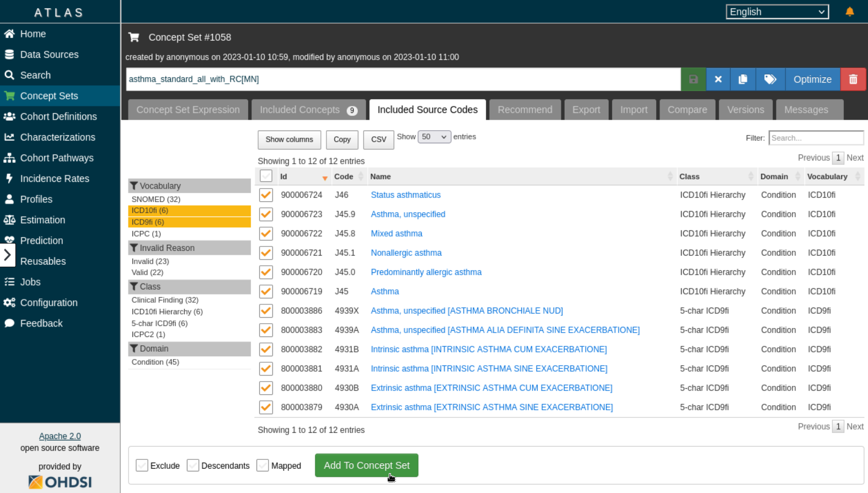Click the copy concept set icon
This screenshot has width=868, height=493.
(743, 79)
